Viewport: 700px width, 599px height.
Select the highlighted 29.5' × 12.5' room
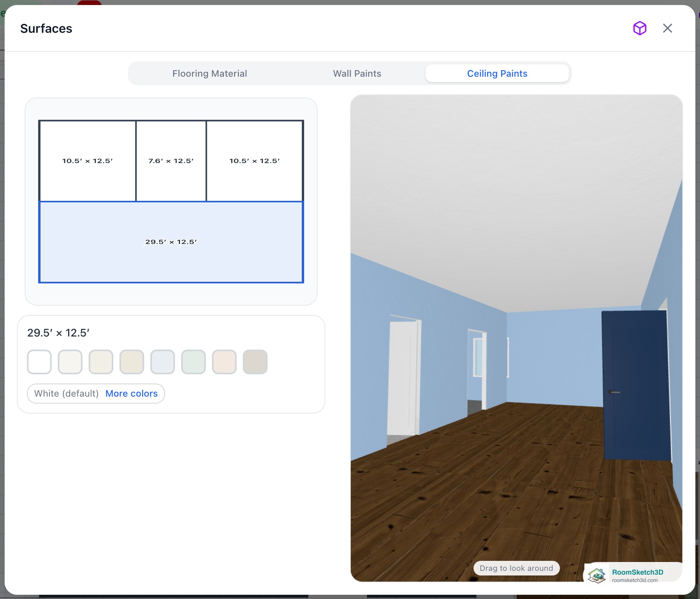[x=171, y=242]
